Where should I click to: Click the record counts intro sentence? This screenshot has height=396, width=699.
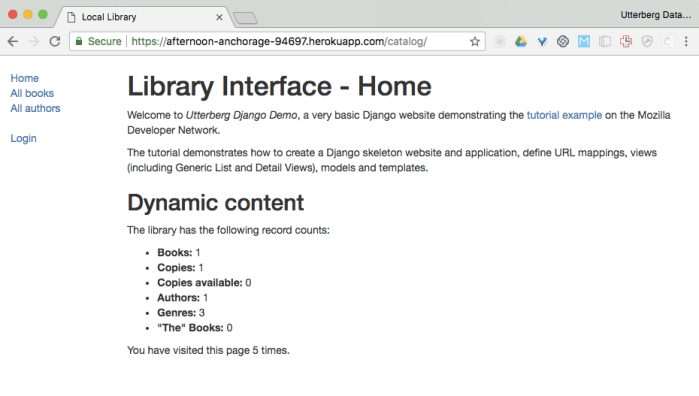pos(228,230)
